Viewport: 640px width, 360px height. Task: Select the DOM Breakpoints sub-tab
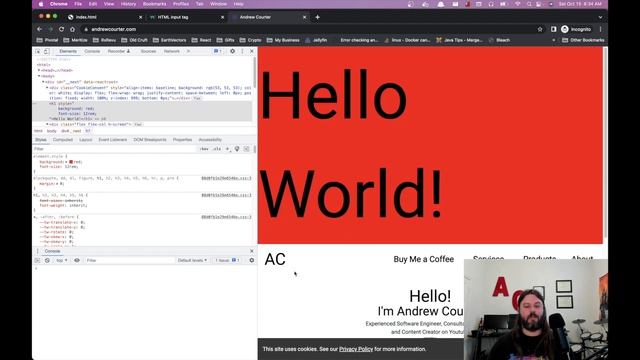coord(150,140)
